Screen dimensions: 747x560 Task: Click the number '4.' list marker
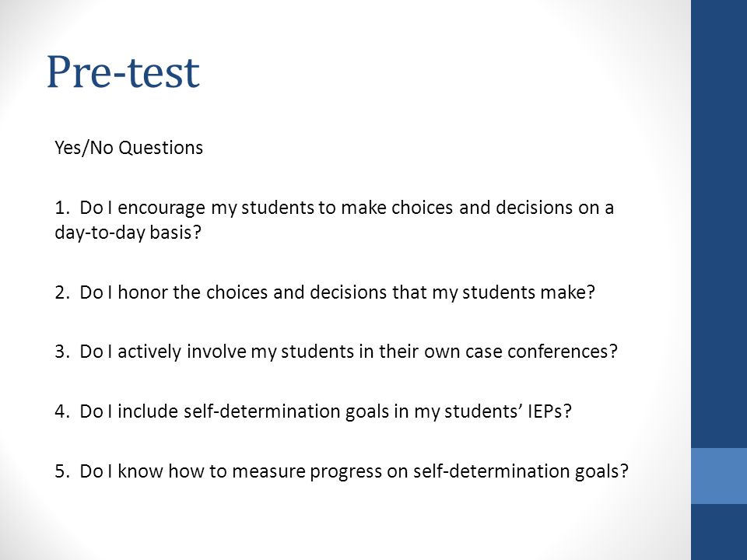(63, 411)
